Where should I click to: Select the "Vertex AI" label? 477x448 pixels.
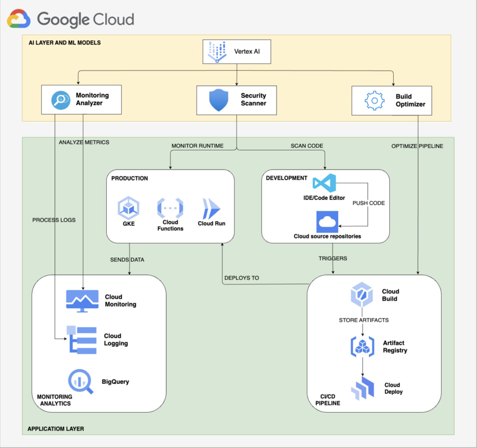click(247, 51)
